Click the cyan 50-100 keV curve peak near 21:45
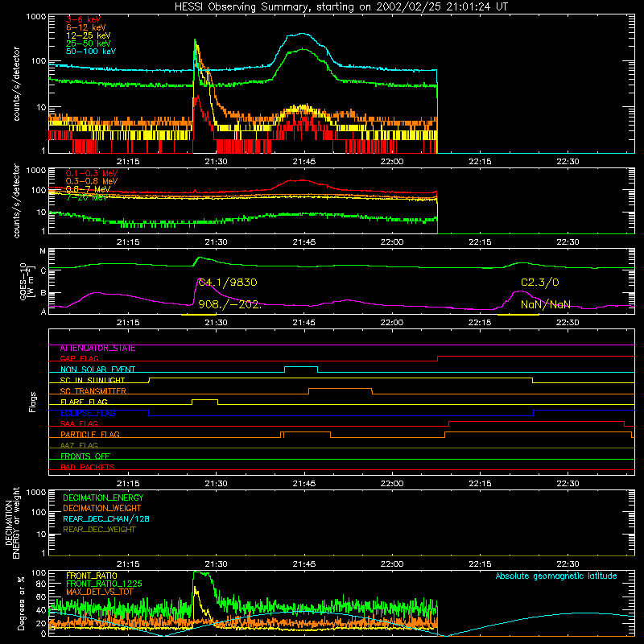 tap(303, 34)
